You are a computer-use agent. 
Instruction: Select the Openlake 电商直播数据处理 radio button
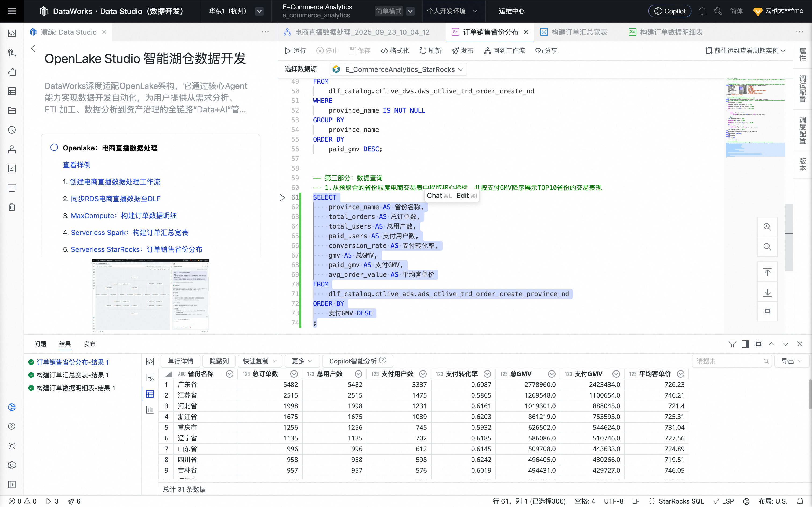click(x=54, y=148)
